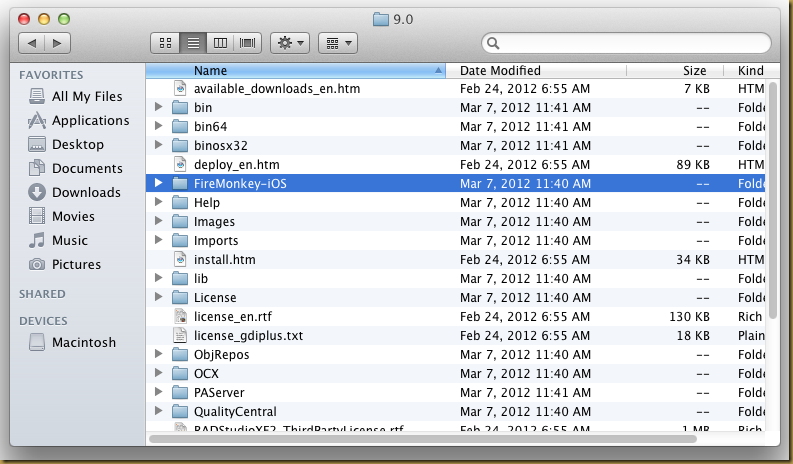This screenshot has width=793, height=464.
Task: Select the binosx32 row name
Action: (221, 146)
